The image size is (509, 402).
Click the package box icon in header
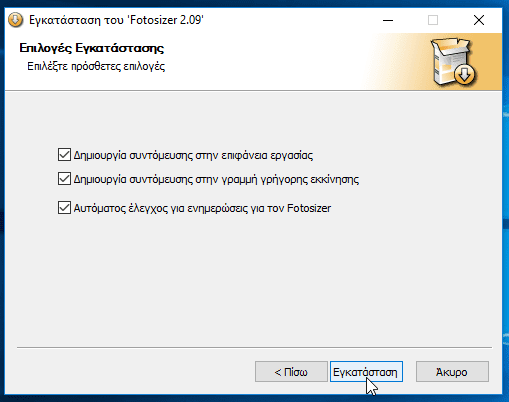[453, 61]
